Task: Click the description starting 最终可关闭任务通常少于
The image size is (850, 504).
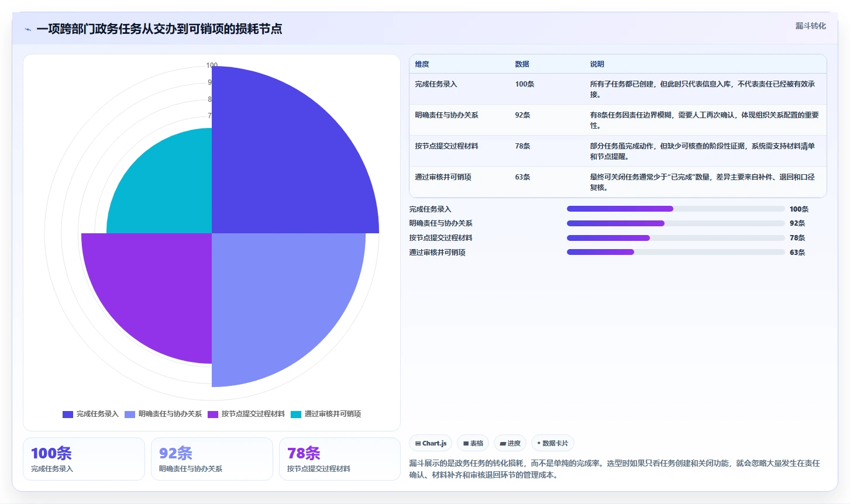Action: pos(703,182)
